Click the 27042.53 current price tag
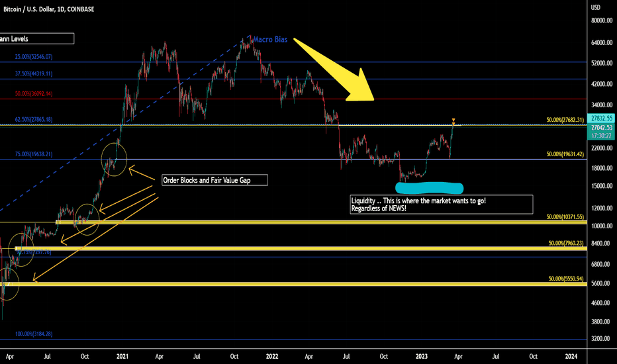The width and height of the screenshot is (617, 364). 602,128
